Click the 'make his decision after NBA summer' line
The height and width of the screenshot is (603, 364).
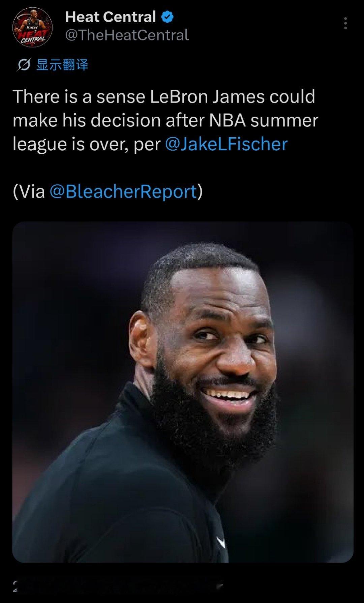tap(165, 120)
